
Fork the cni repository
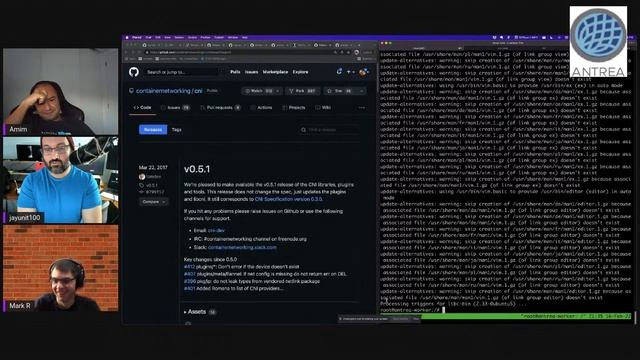303,91
